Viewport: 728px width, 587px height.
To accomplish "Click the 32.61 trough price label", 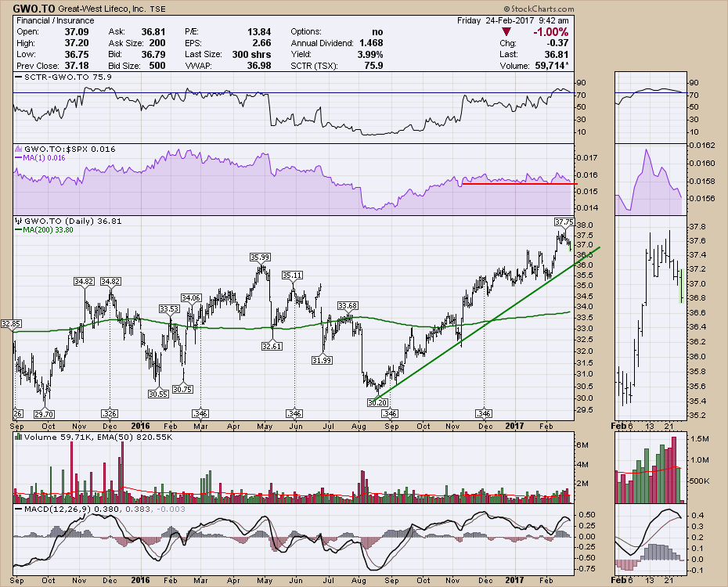I will 272,346.
